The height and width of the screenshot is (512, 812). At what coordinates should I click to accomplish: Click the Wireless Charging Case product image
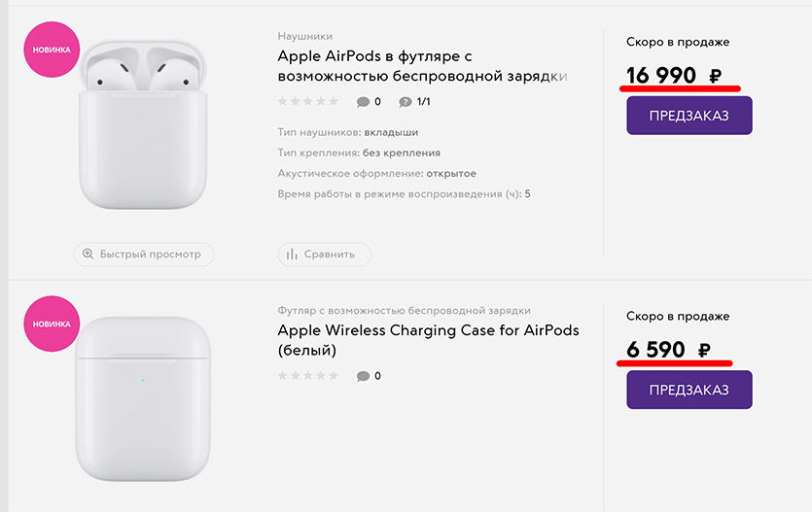click(143, 398)
